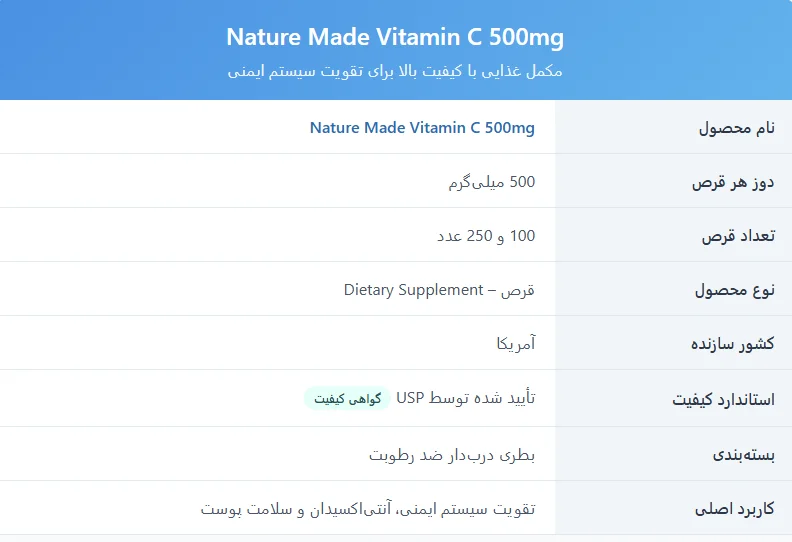The width and height of the screenshot is (792, 542).
Task: Open the blue Nature Made Vitamin C 500mg link
Action: [x=422, y=128]
